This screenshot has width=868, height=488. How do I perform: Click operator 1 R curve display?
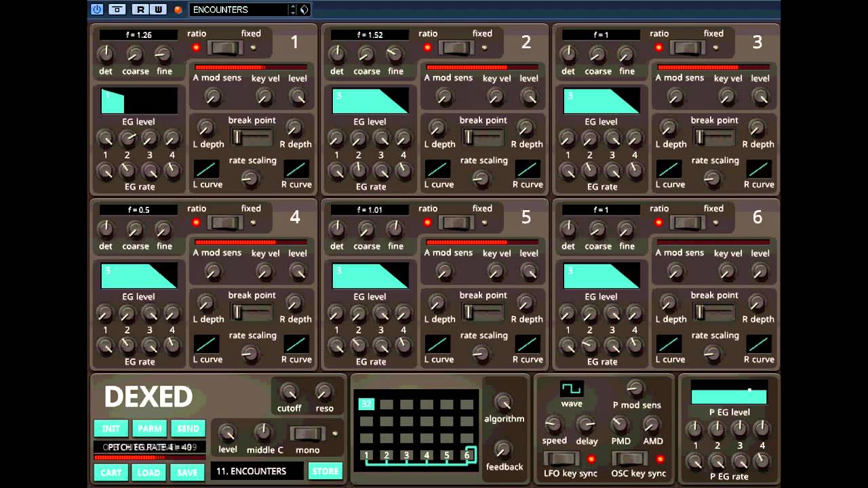pyautogui.click(x=296, y=169)
